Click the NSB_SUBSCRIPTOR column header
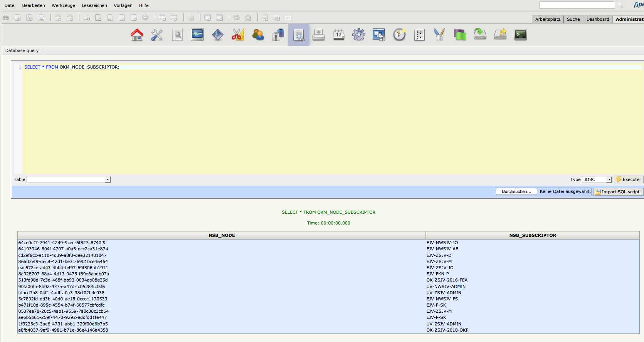 (x=533, y=235)
